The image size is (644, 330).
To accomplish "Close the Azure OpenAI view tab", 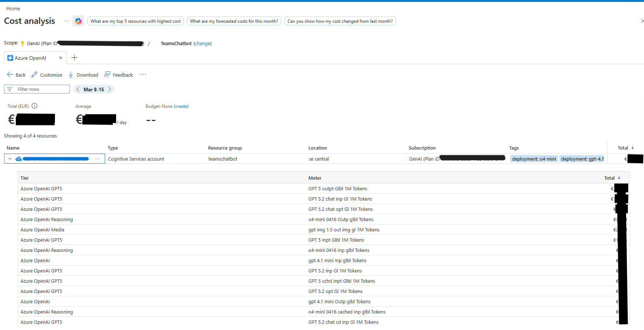I will 60,58.
